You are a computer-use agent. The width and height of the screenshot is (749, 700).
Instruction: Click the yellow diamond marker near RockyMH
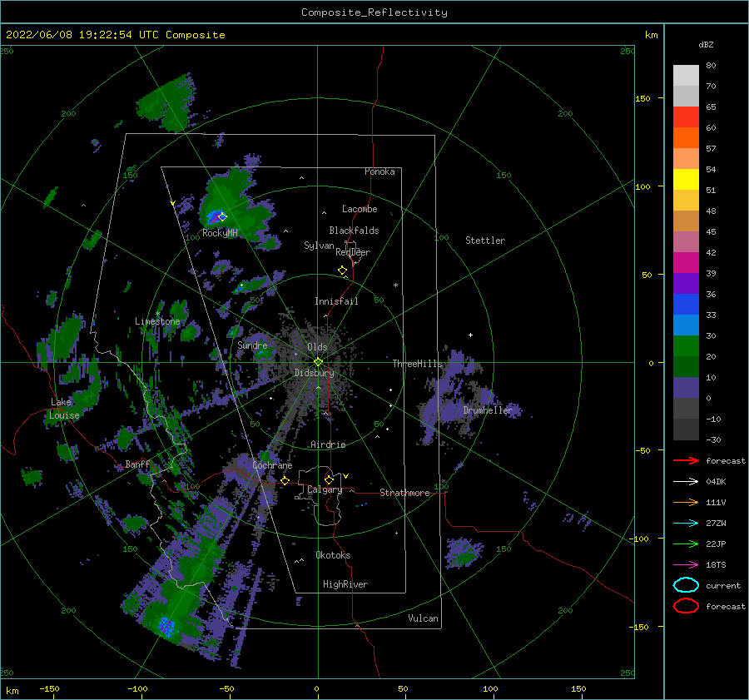[x=221, y=217]
